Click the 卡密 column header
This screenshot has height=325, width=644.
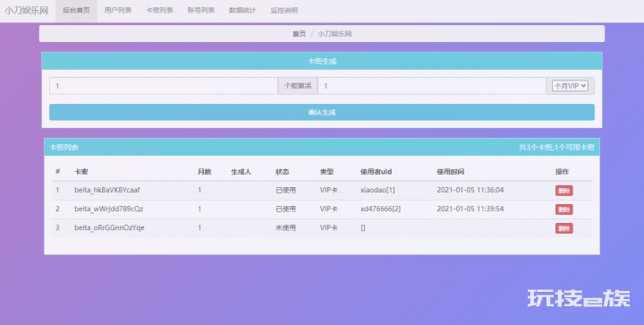tap(80, 172)
